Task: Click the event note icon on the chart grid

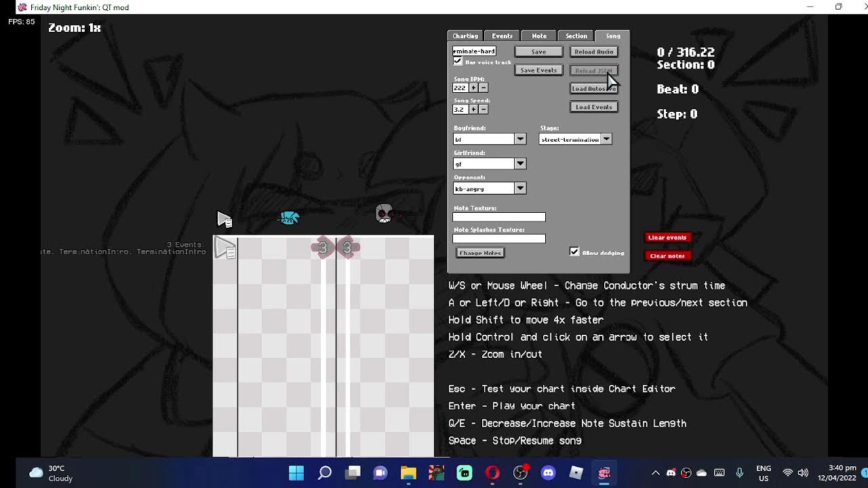Action: 225,248
